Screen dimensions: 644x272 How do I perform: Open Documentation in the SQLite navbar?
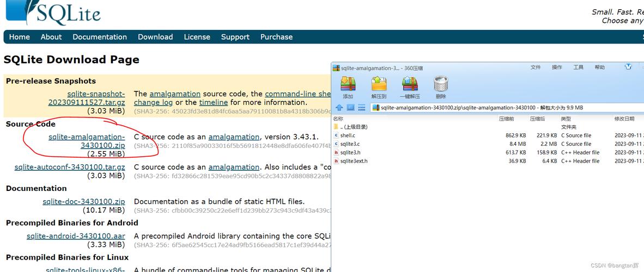coord(100,37)
